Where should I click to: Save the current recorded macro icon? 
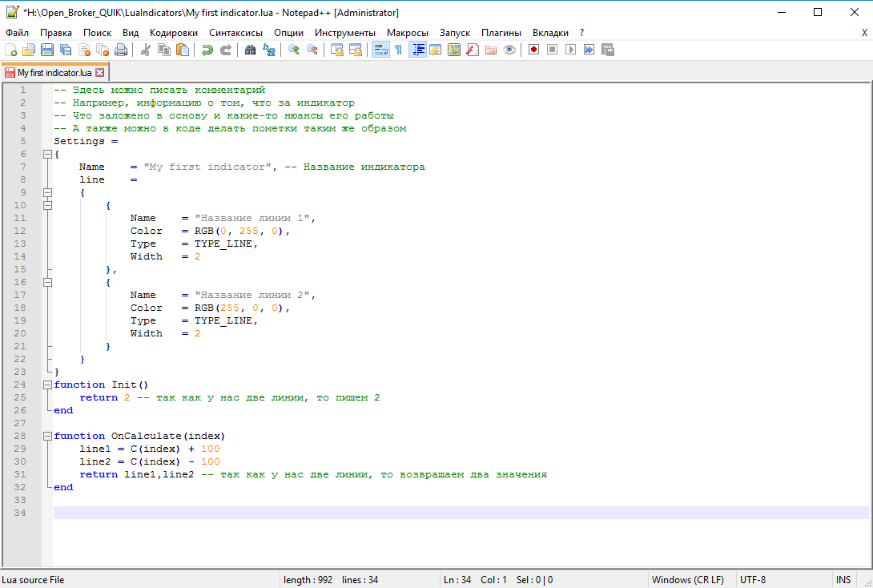[607, 50]
